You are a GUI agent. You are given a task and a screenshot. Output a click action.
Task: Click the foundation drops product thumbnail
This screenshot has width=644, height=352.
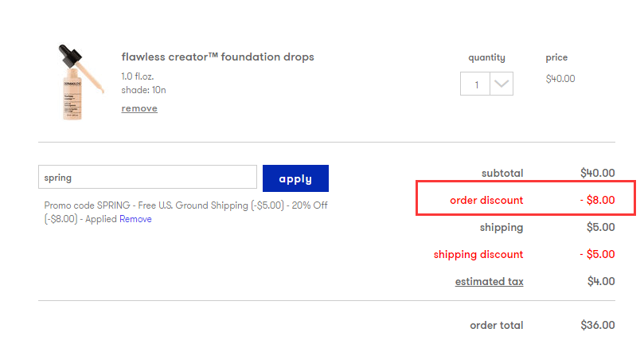coord(80,83)
